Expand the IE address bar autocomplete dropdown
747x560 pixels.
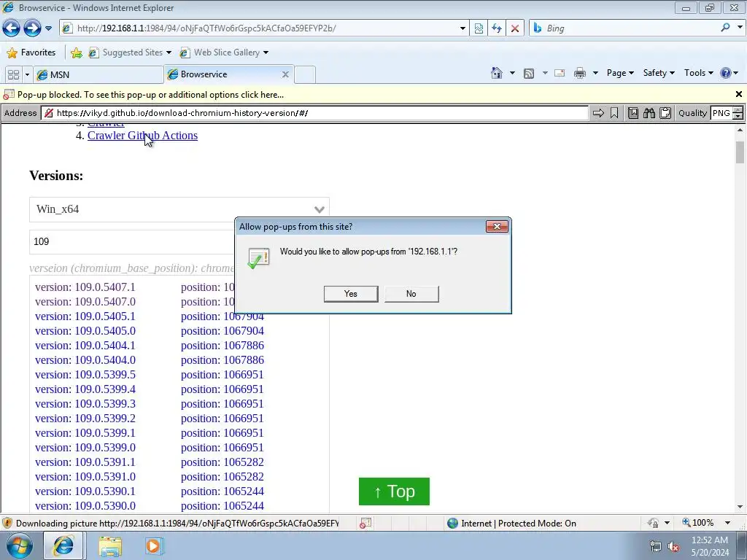[462, 28]
